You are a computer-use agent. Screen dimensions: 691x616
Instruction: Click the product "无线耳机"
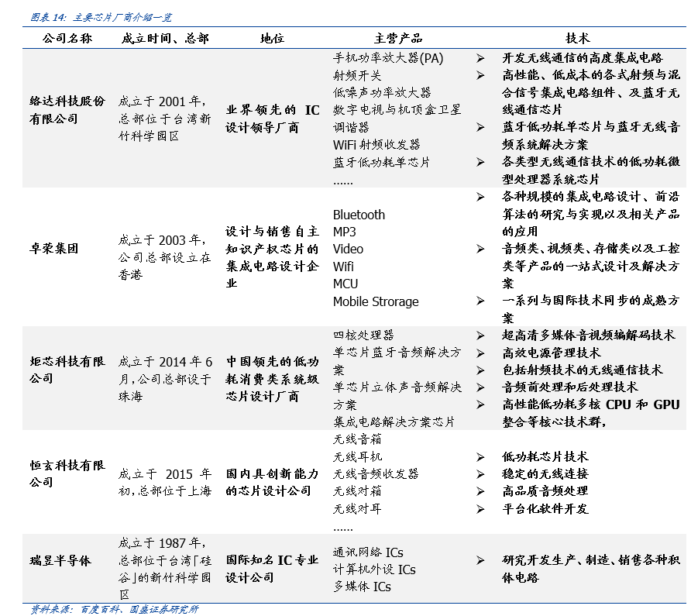(x=357, y=457)
